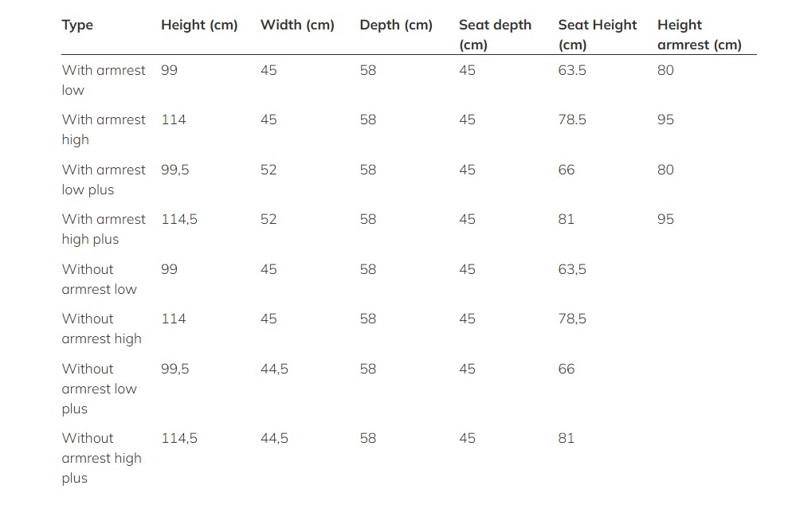Click the Depth (cm) column header
This screenshot has width=792, height=532.
[x=396, y=25]
